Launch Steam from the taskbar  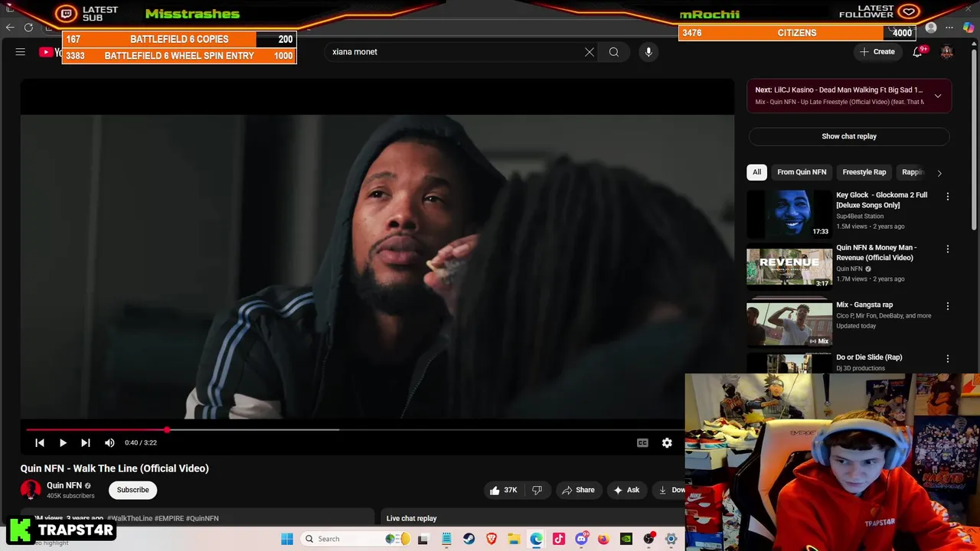point(469,539)
